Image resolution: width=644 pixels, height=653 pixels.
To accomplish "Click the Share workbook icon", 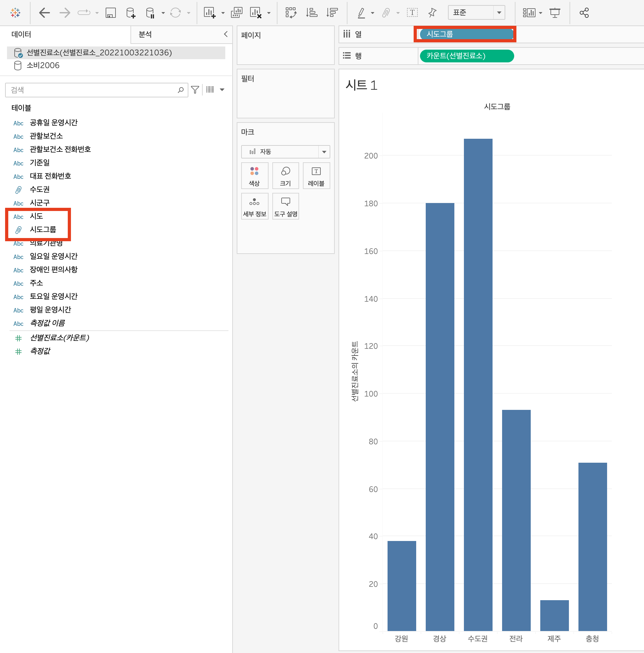I will 584,13.
